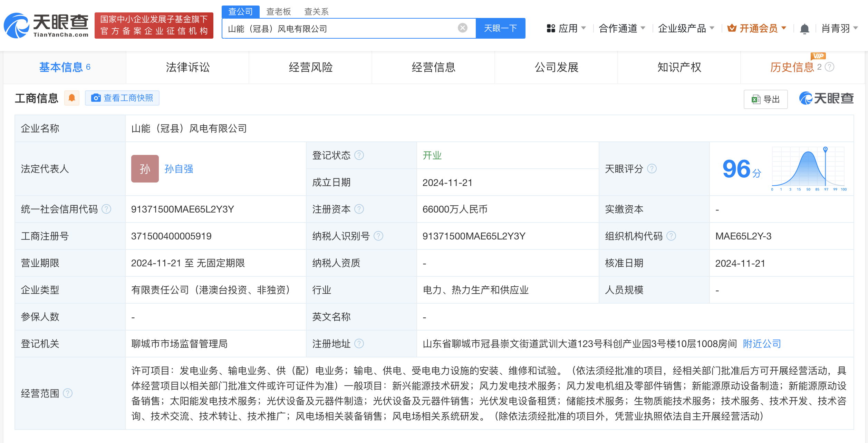Click the 孙 avatar thumbnail
The height and width of the screenshot is (443, 868).
point(145,169)
